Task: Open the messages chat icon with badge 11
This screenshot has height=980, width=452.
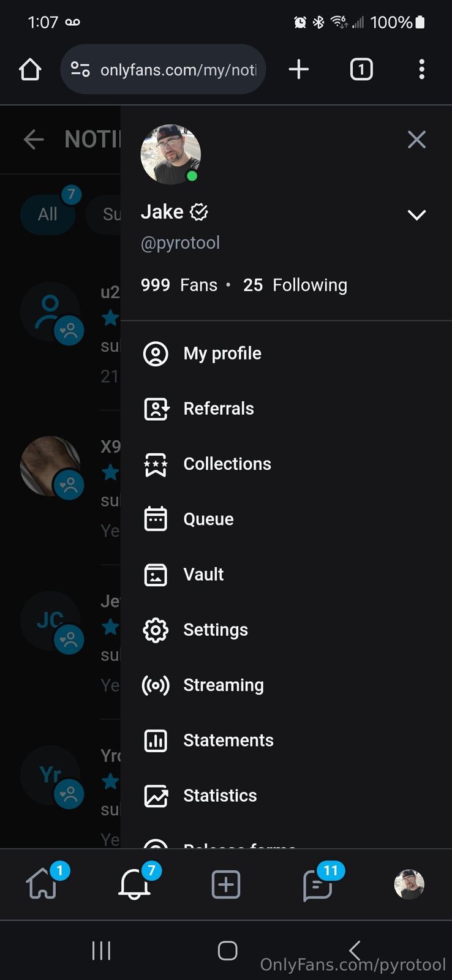Action: tap(317, 885)
